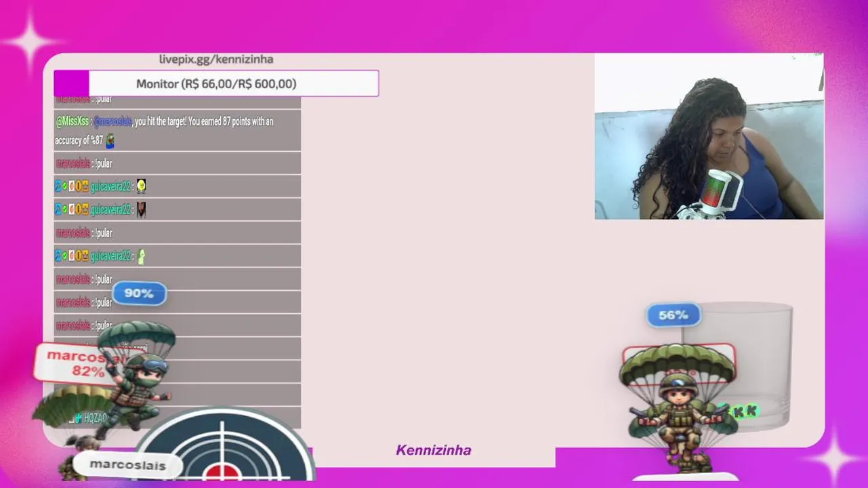Click the glass cup graphic
This screenshot has height=488, width=868.
pyautogui.click(x=737, y=366)
